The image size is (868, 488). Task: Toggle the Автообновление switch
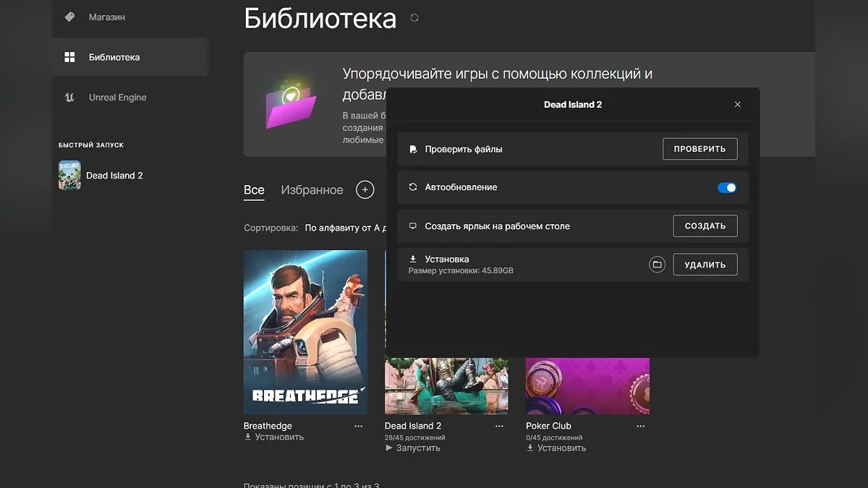pyautogui.click(x=727, y=187)
